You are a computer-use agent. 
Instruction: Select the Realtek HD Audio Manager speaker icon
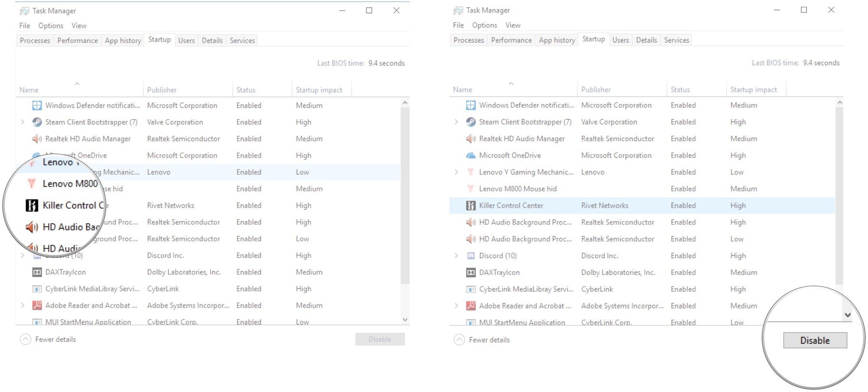click(471, 138)
